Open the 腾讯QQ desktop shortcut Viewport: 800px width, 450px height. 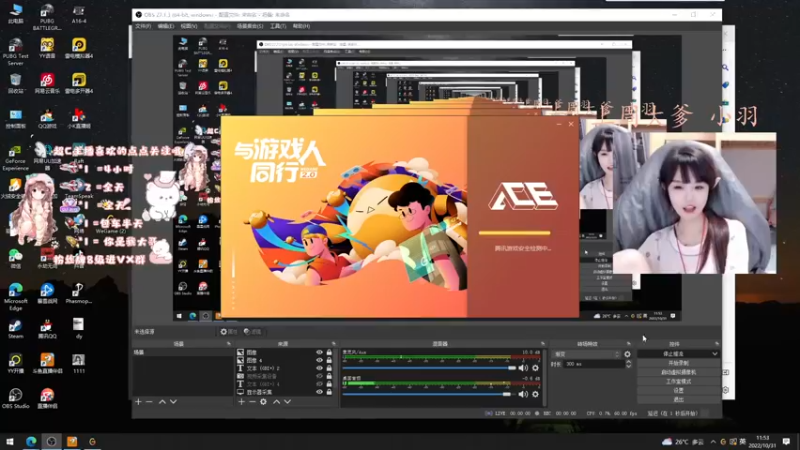pyautogui.click(x=47, y=329)
